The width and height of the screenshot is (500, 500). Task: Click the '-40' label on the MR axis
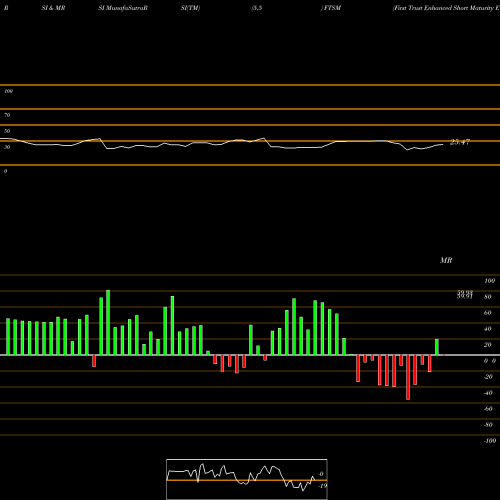point(488,393)
